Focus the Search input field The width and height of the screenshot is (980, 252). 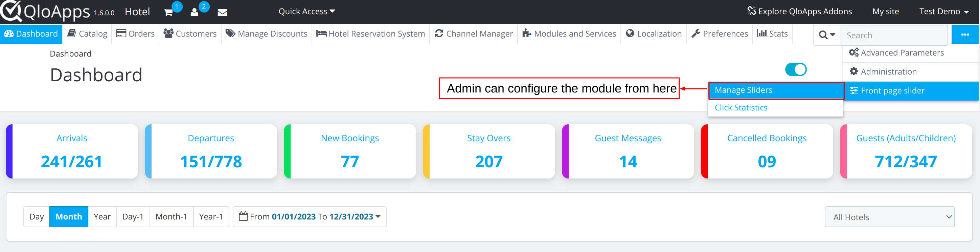894,35
